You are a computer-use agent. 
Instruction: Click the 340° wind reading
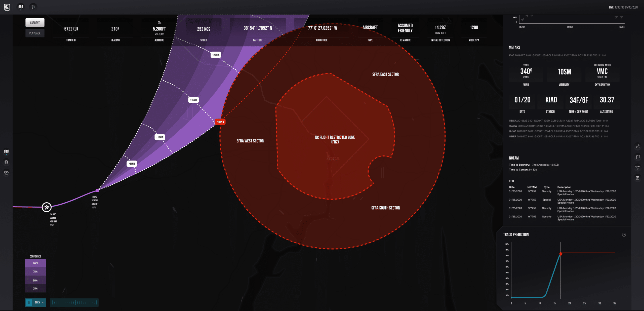click(x=526, y=71)
